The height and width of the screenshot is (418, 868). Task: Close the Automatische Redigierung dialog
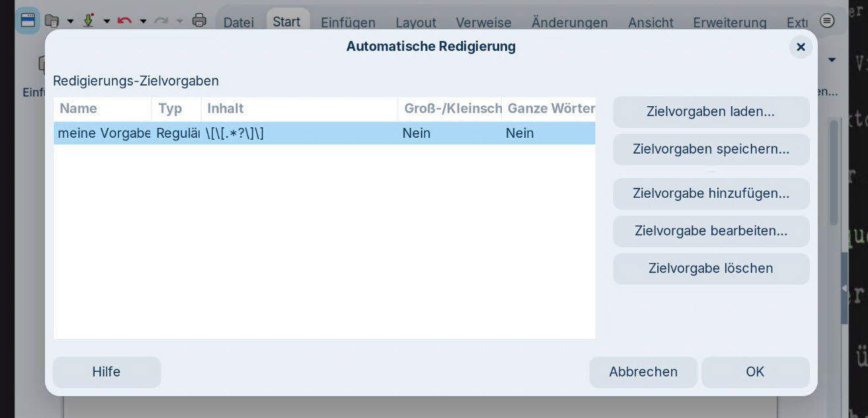[x=800, y=47]
